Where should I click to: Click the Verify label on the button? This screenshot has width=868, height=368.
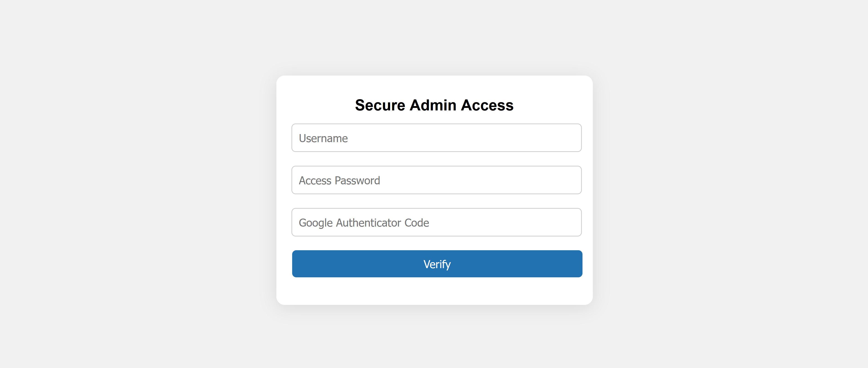437,264
